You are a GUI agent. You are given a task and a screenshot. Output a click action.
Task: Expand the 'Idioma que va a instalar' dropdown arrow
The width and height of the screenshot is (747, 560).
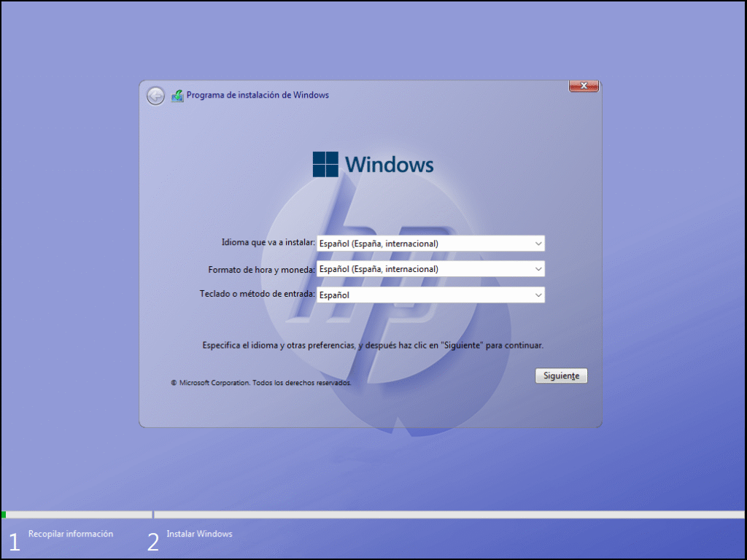pyautogui.click(x=538, y=244)
